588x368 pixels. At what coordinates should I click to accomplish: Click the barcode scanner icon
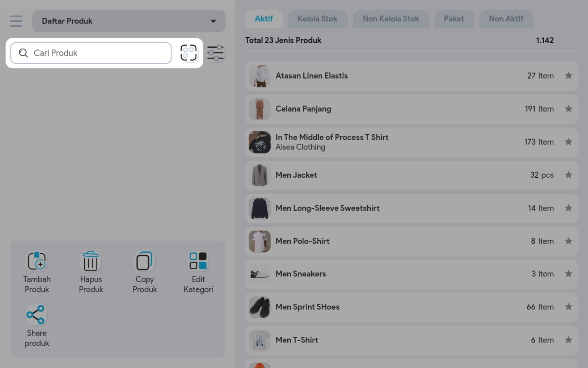[x=188, y=53]
